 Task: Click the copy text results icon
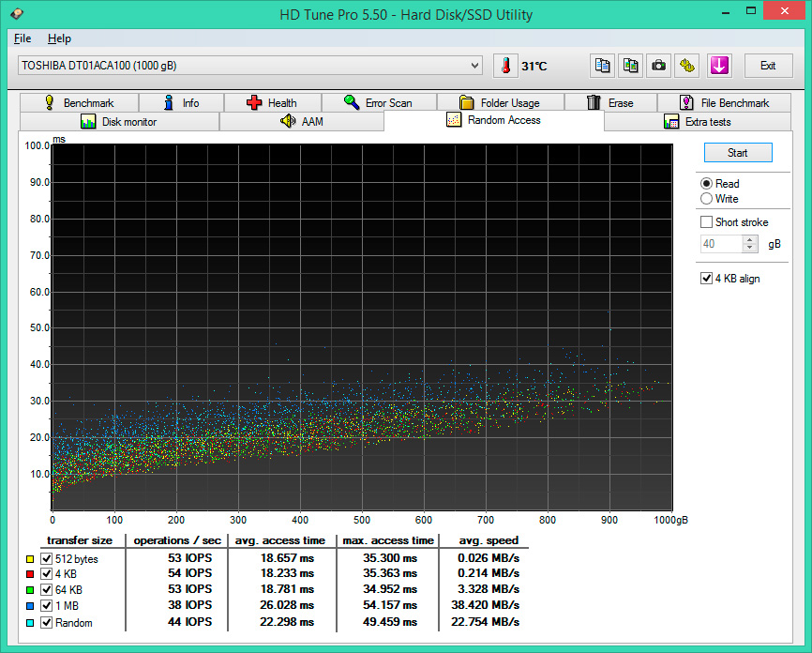[602, 66]
